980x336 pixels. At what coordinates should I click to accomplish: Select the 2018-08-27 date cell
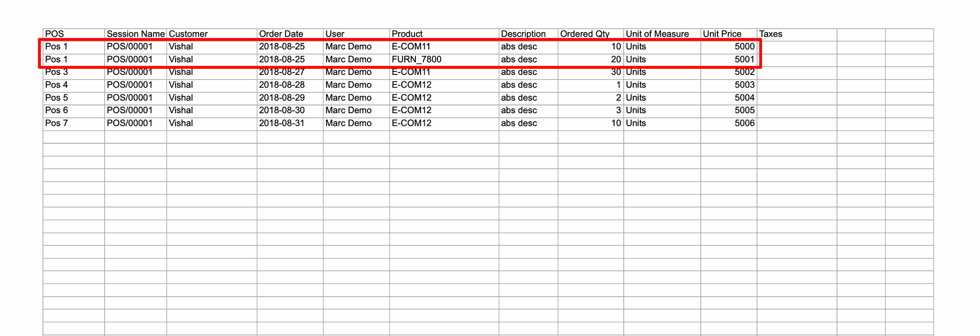click(290, 73)
